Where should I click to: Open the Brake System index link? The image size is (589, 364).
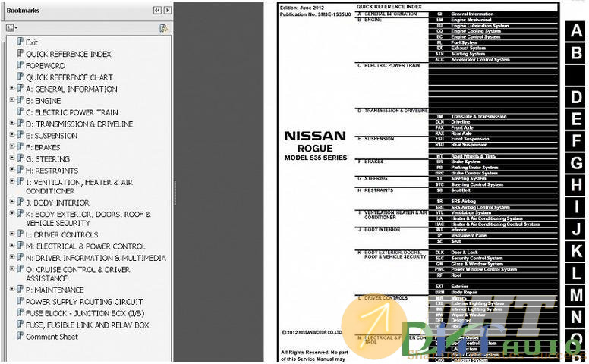pos(466,162)
